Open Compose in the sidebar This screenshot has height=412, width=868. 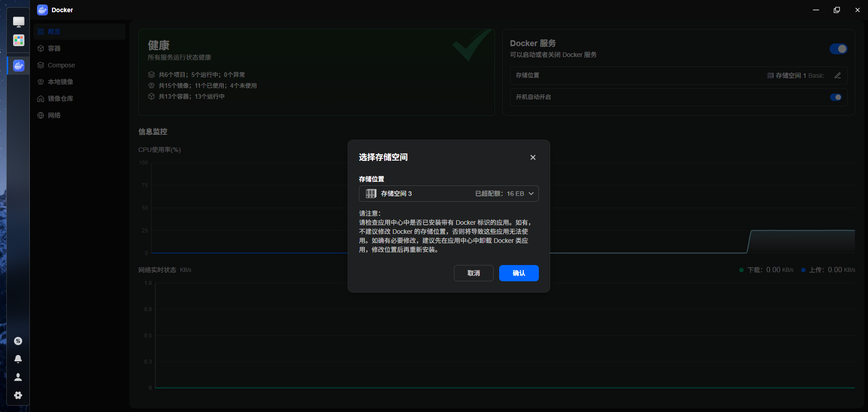tap(80, 65)
